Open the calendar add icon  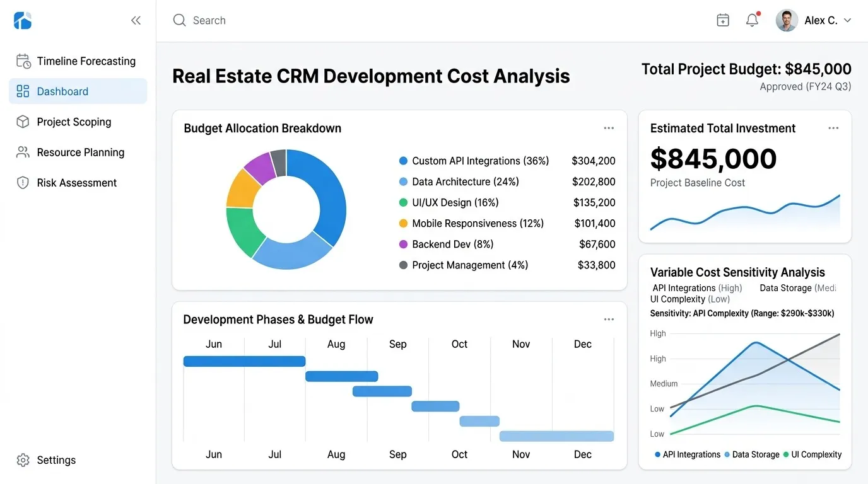tap(723, 20)
